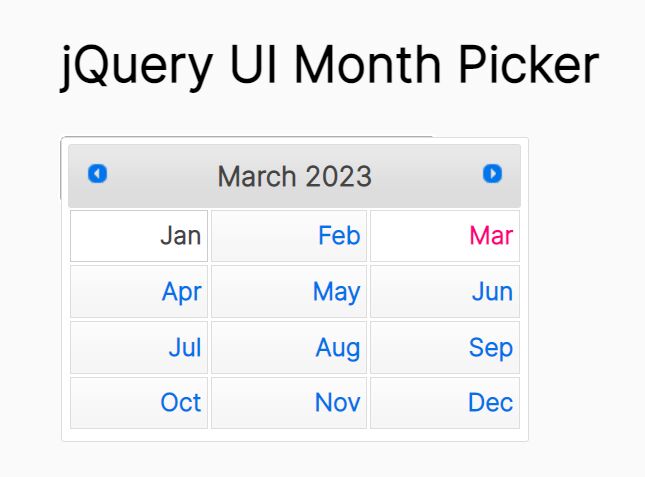Click the word jQuery in the heading

(x=135, y=67)
